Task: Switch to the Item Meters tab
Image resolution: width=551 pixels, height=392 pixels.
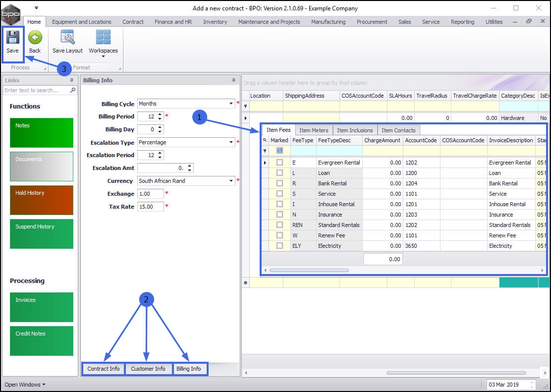Action: (x=313, y=130)
